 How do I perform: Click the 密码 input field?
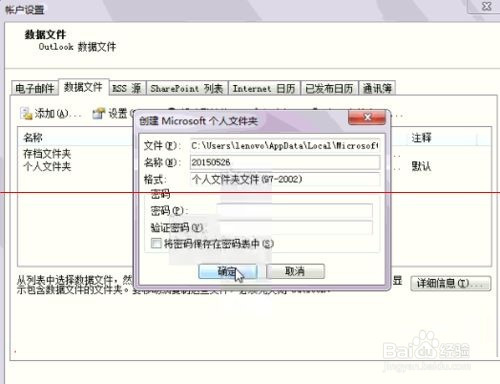(x=294, y=211)
